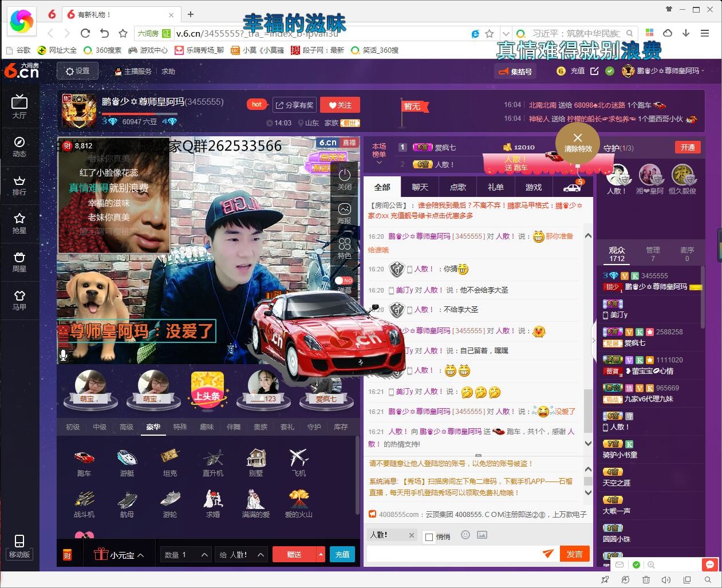Select the 求婚 proposal gift
722x588 pixels.
213,504
